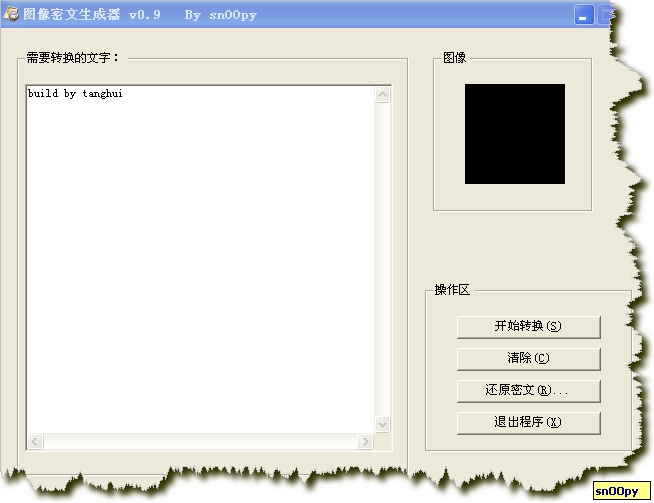Click the vertical scrollbar down arrow

[x=382, y=425]
